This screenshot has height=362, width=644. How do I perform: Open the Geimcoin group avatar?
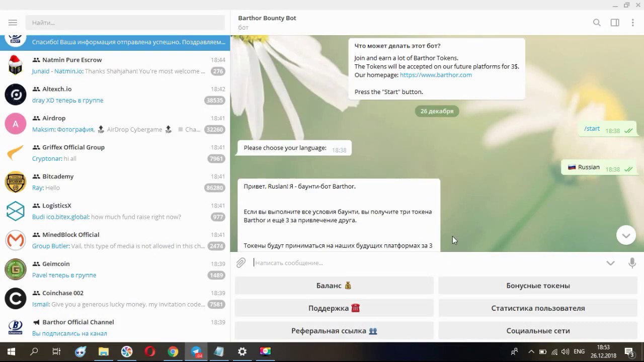tap(16, 269)
